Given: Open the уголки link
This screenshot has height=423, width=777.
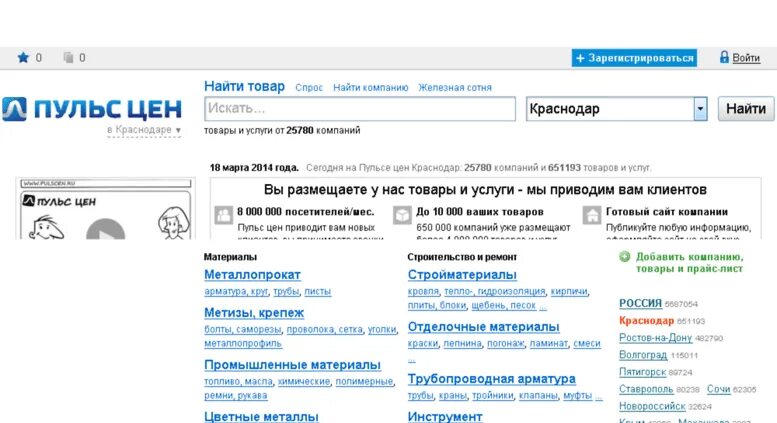Looking at the screenshot, I should click(382, 329).
